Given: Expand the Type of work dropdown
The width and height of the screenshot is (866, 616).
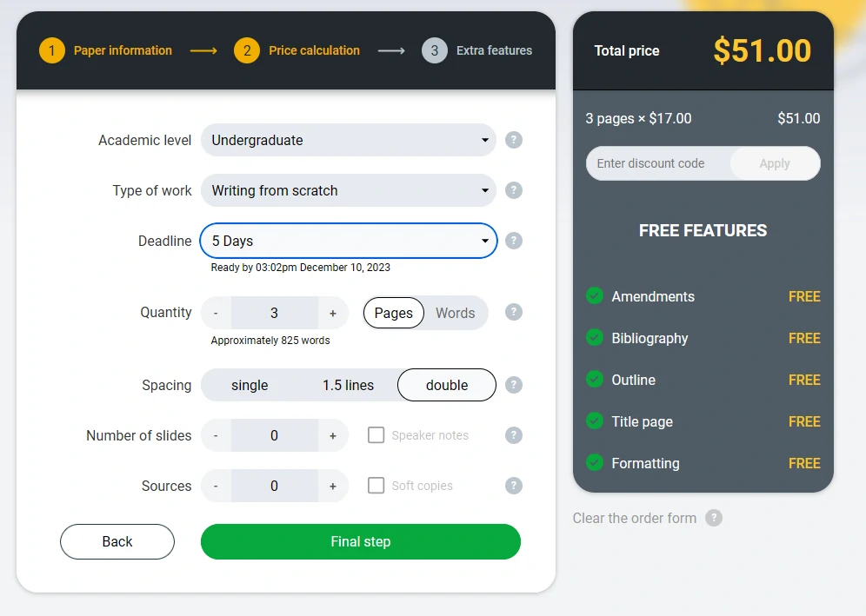Looking at the screenshot, I should point(348,190).
